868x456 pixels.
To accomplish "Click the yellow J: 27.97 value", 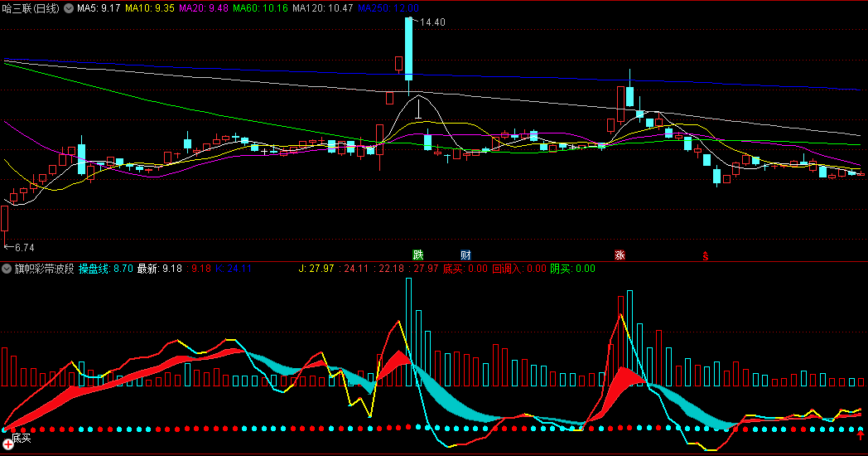I will pyautogui.click(x=316, y=269).
